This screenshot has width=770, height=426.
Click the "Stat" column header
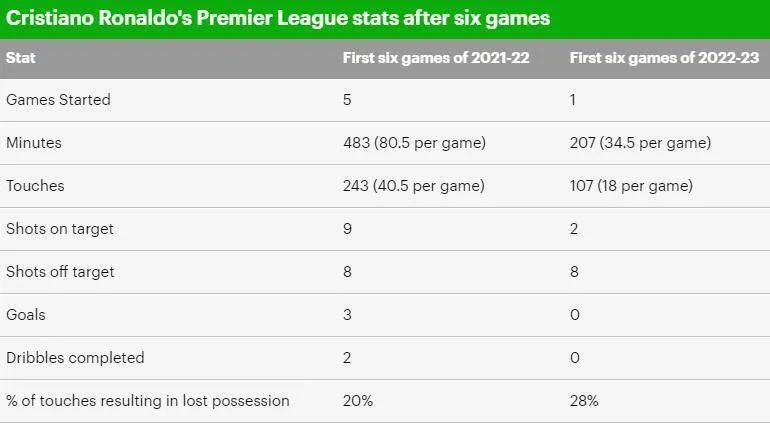(20, 58)
